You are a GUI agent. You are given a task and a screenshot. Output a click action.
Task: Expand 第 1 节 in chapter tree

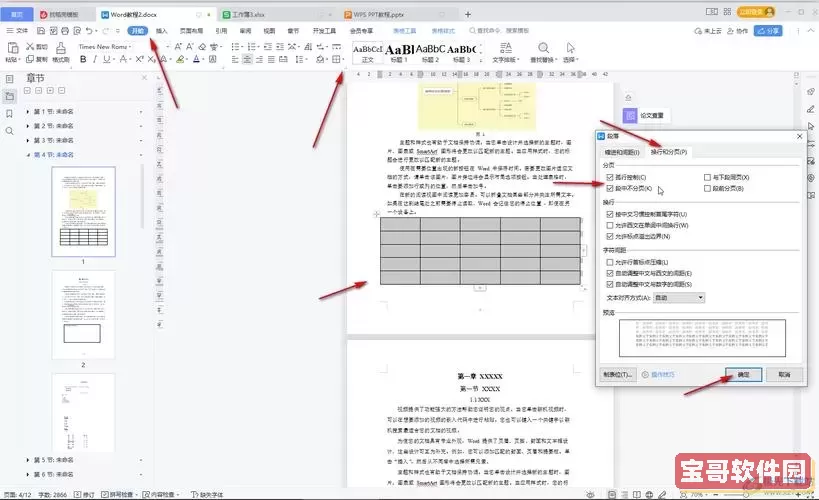(x=27, y=112)
